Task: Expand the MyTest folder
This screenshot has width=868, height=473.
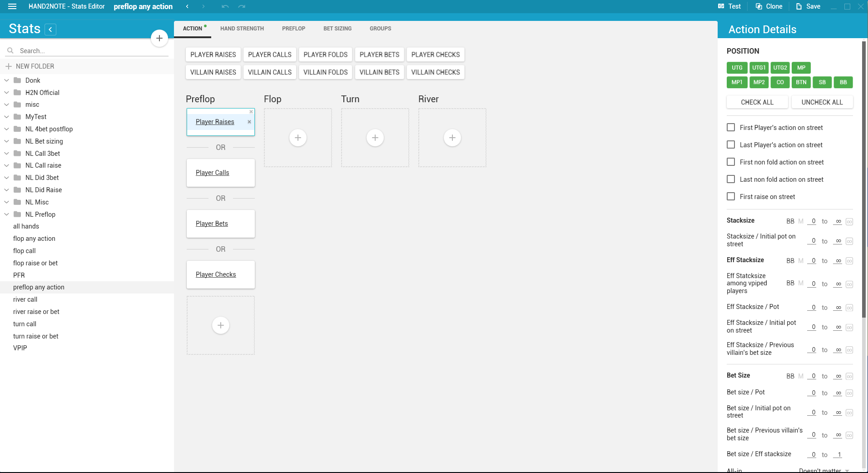Action: tap(7, 117)
